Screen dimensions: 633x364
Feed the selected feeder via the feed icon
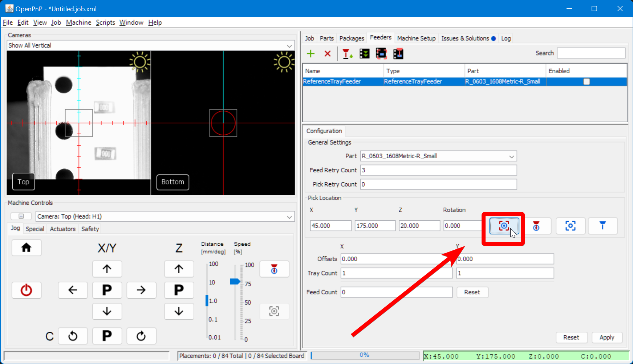[347, 53]
